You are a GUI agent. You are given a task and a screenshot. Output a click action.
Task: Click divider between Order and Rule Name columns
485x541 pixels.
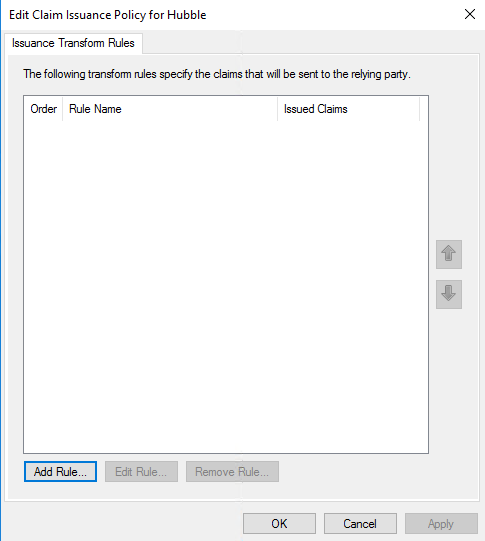coord(63,109)
